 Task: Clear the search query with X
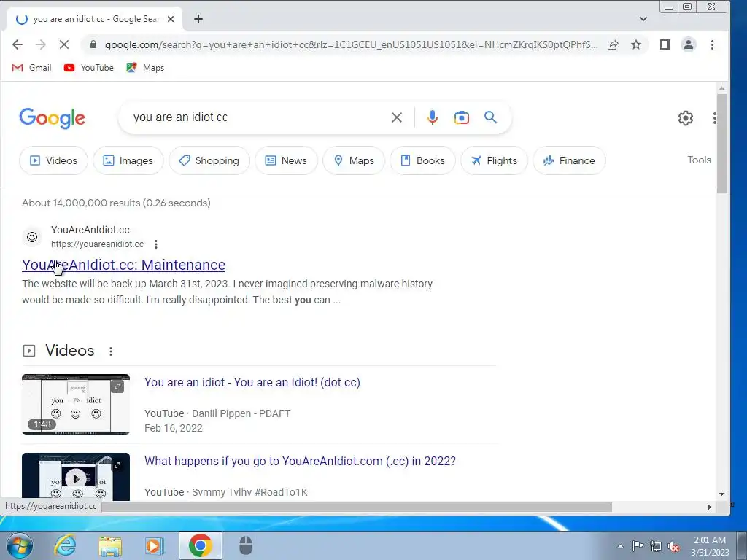point(396,117)
